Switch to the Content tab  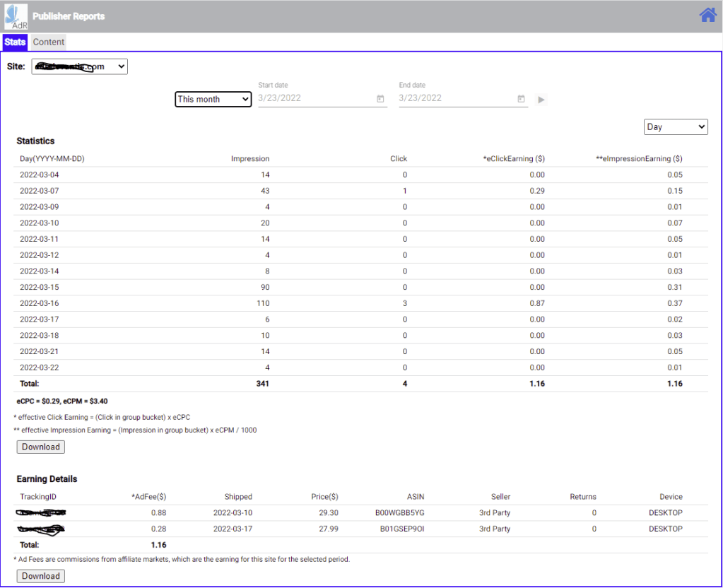pos(49,42)
